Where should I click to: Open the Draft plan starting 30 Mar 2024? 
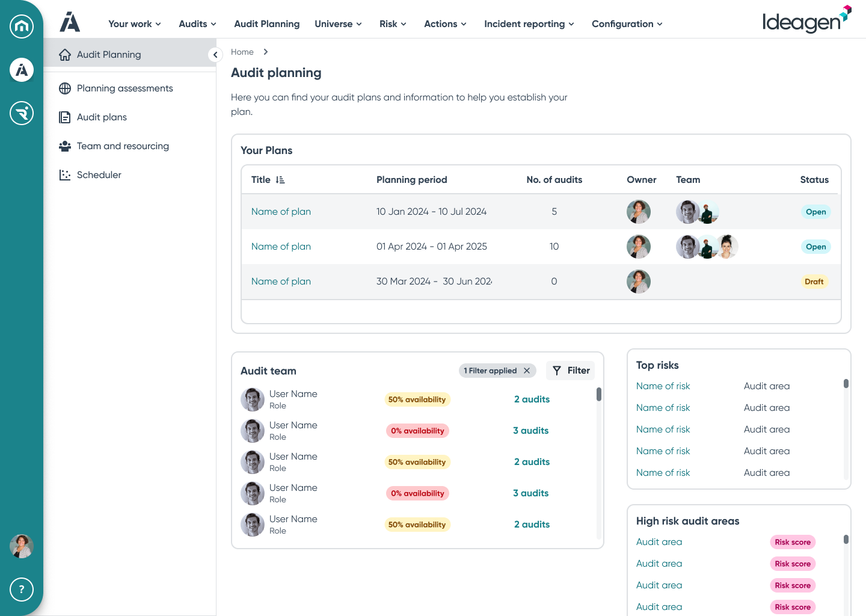pos(281,282)
